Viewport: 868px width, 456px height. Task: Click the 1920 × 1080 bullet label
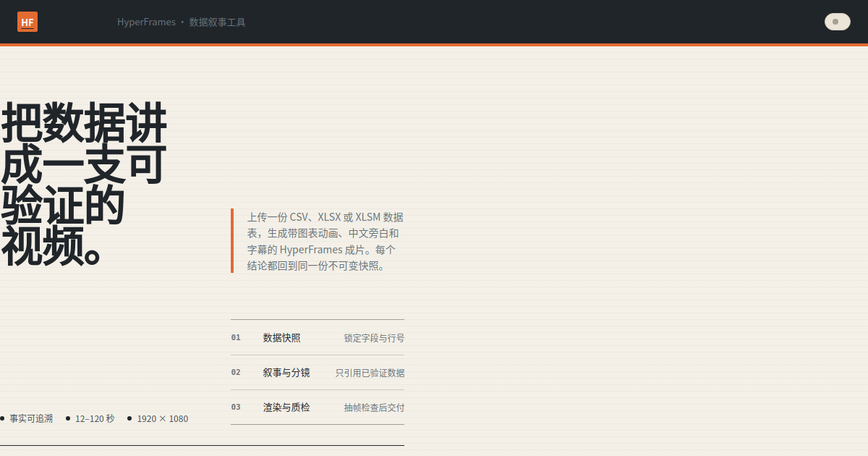tap(163, 418)
